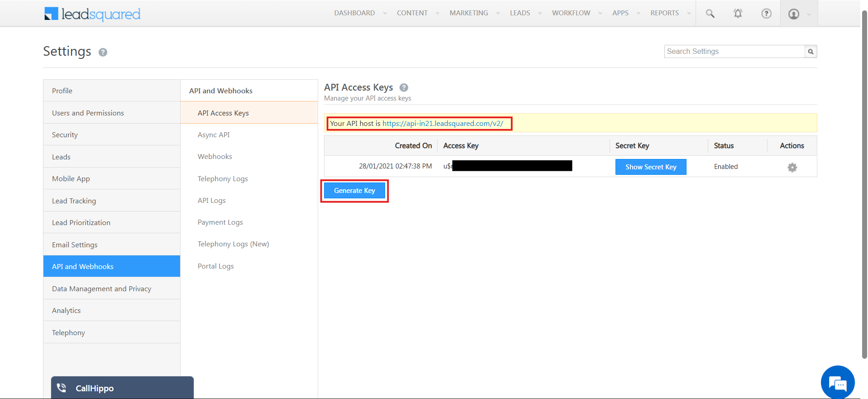Select Analytics in settings sidebar
The height and width of the screenshot is (399, 868).
[112, 310]
